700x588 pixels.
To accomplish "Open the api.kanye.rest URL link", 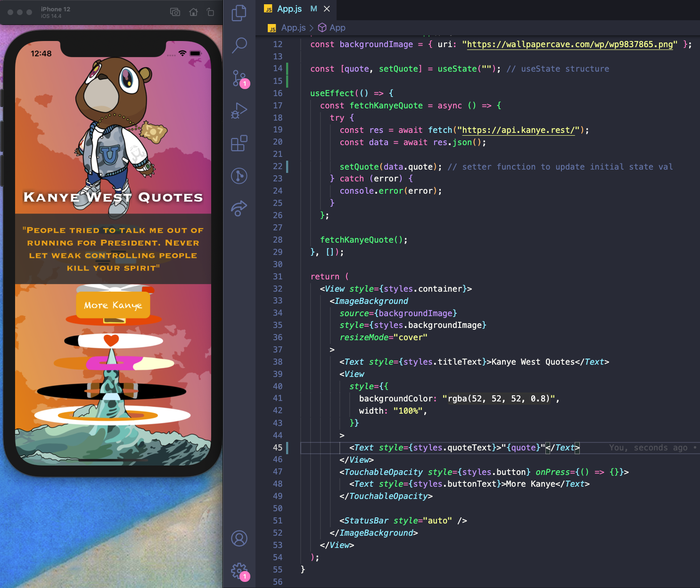I will (x=519, y=130).
